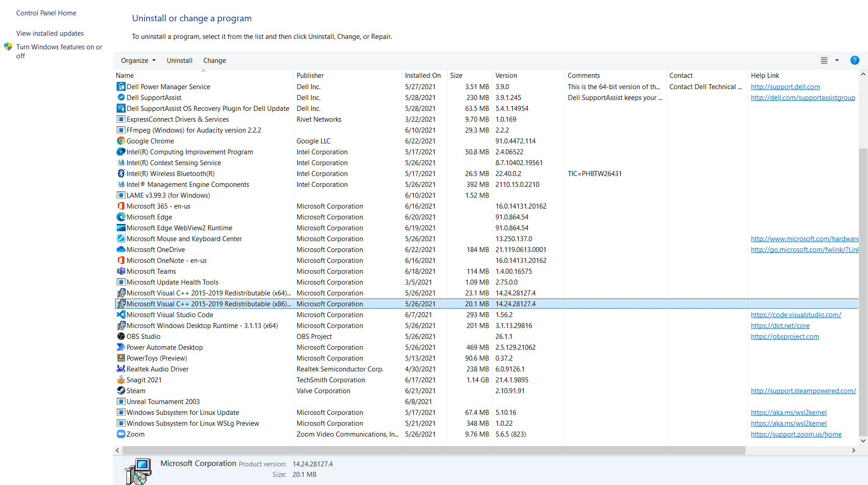Image resolution: width=868 pixels, height=485 pixels.
Task: Click the Realtek Audio Driver icon
Action: click(x=121, y=369)
